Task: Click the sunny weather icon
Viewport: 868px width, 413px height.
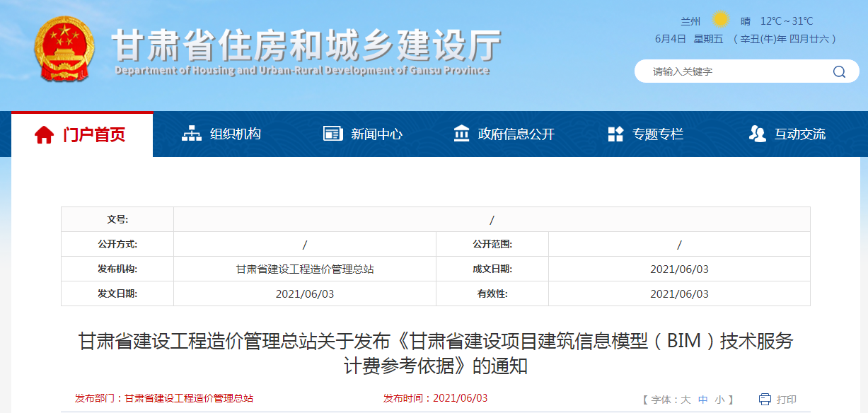Action: (x=720, y=20)
